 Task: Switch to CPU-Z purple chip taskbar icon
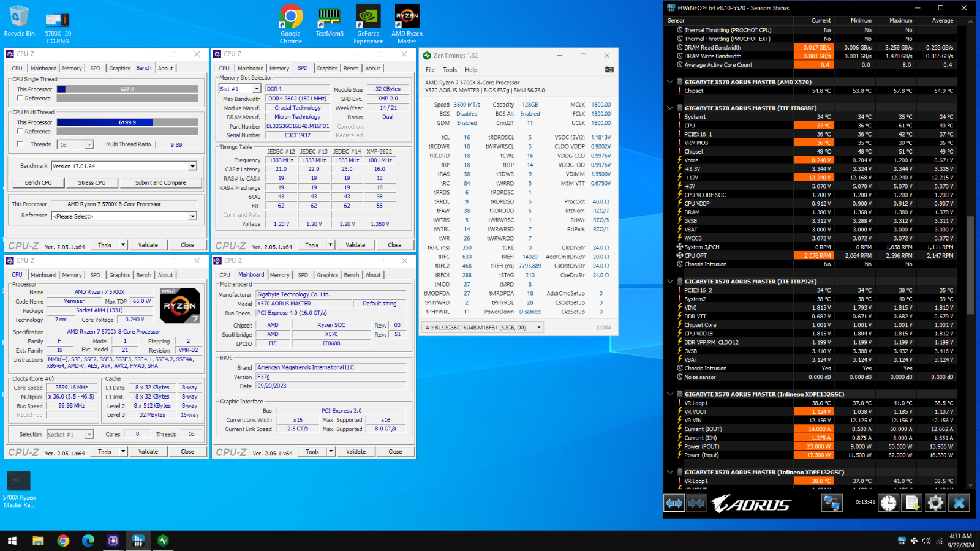[x=113, y=541]
